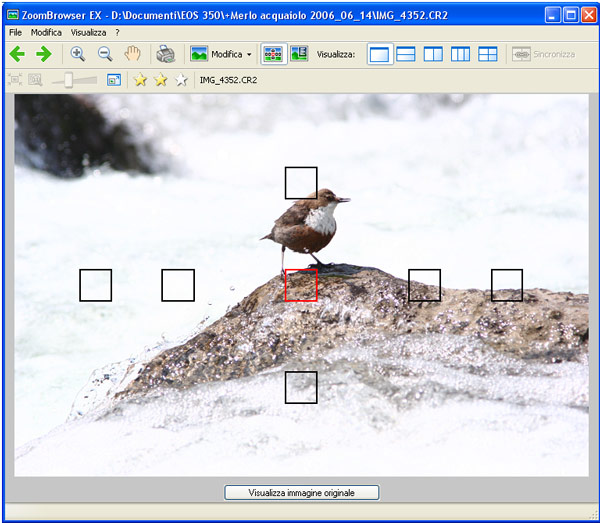The height and width of the screenshot is (523, 600).
Task: Open the Visualizza menu
Action: [x=88, y=33]
